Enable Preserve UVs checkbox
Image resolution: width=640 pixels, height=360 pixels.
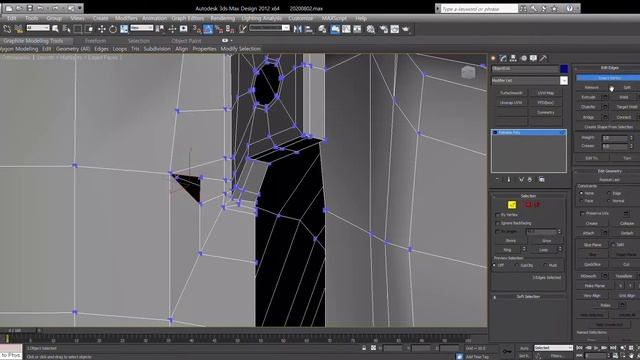tap(582, 213)
